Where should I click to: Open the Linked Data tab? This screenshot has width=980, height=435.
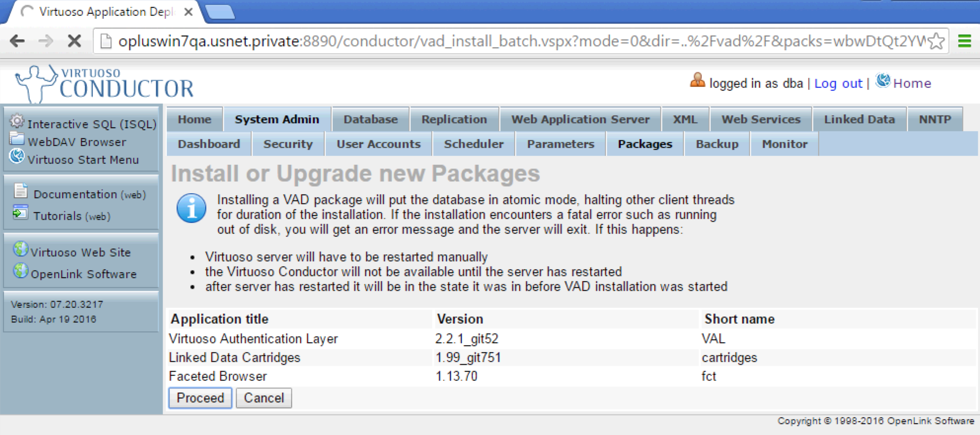click(859, 119)
